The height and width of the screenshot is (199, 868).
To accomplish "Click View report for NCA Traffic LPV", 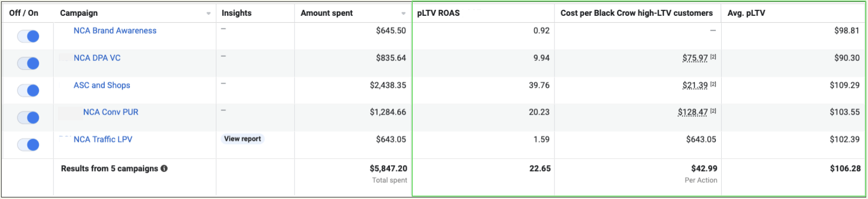I will coord(243,139).
